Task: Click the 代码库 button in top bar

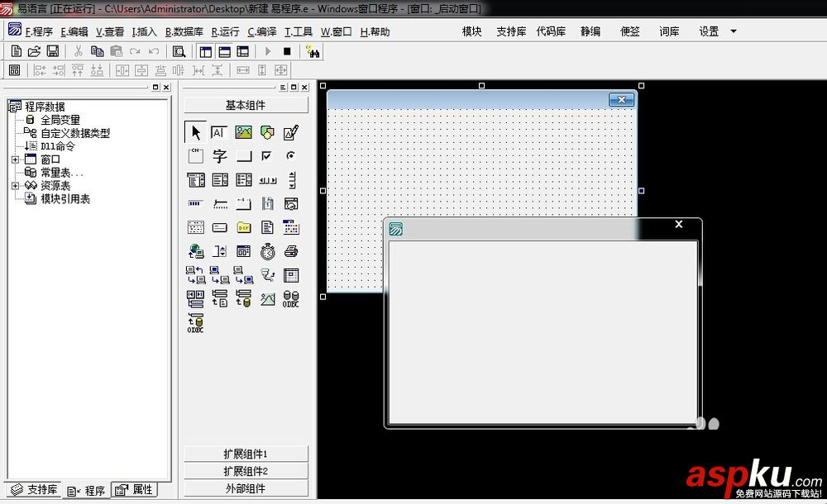Action: 551,31
